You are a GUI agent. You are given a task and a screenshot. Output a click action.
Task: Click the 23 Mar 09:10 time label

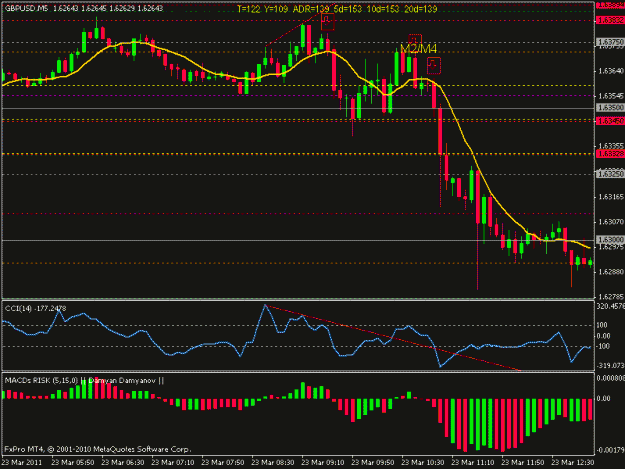(322, 462)
